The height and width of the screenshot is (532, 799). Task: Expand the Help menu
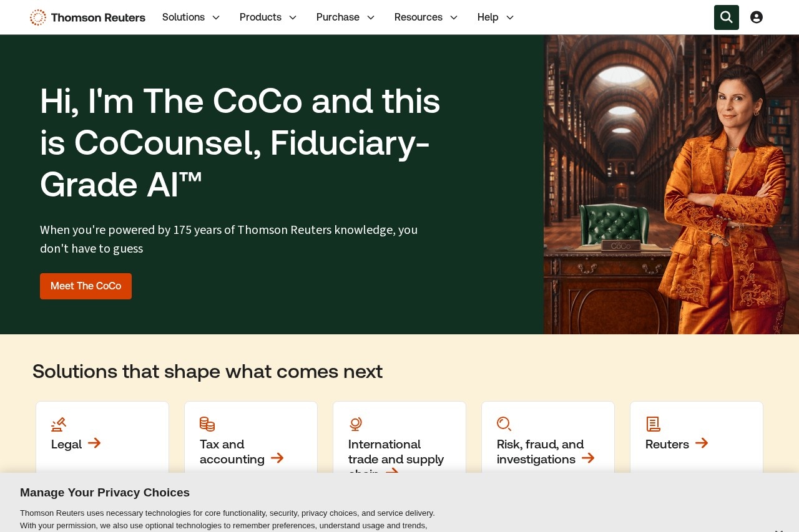point(496,17)
